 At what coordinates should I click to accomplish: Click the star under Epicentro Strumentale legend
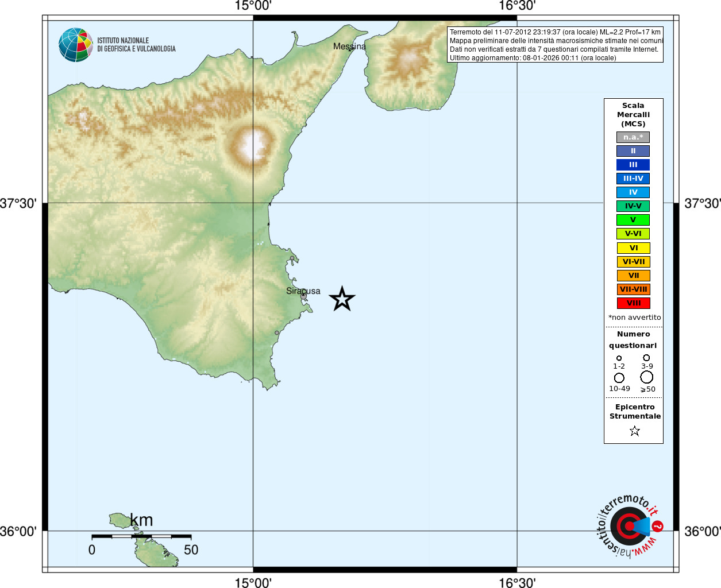tap(634, 431)
